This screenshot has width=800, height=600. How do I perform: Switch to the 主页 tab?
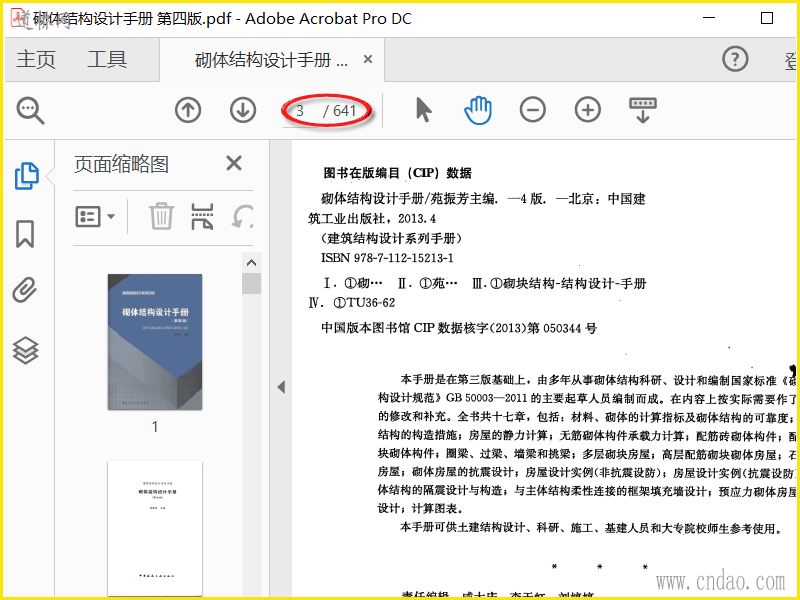36,60
